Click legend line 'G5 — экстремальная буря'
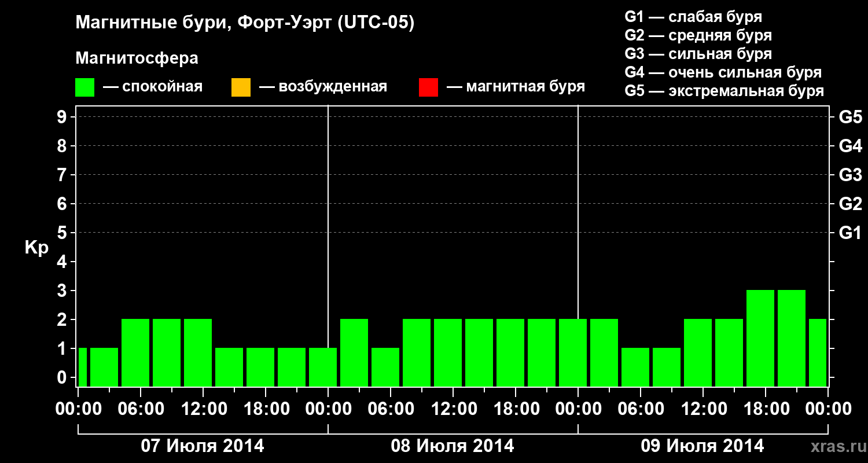Viewport: 868px width, 463px height. tap(724, 91)
